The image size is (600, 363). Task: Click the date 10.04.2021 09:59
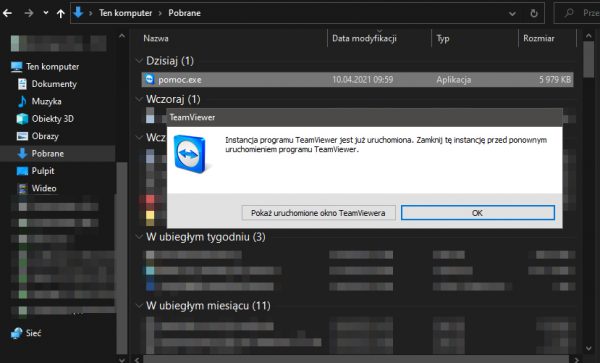coord(362,80)
